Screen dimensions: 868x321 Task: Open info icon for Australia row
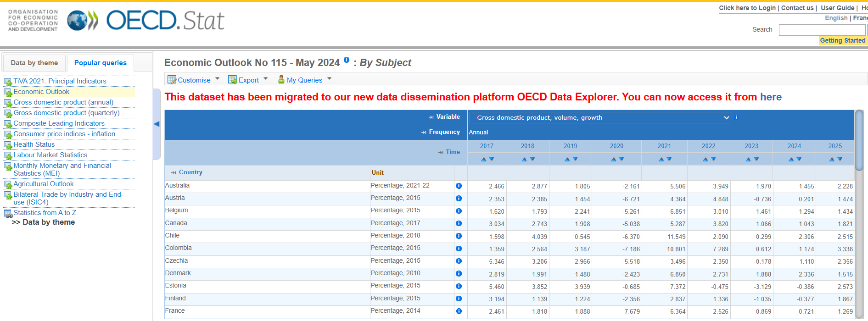[459, 186]
